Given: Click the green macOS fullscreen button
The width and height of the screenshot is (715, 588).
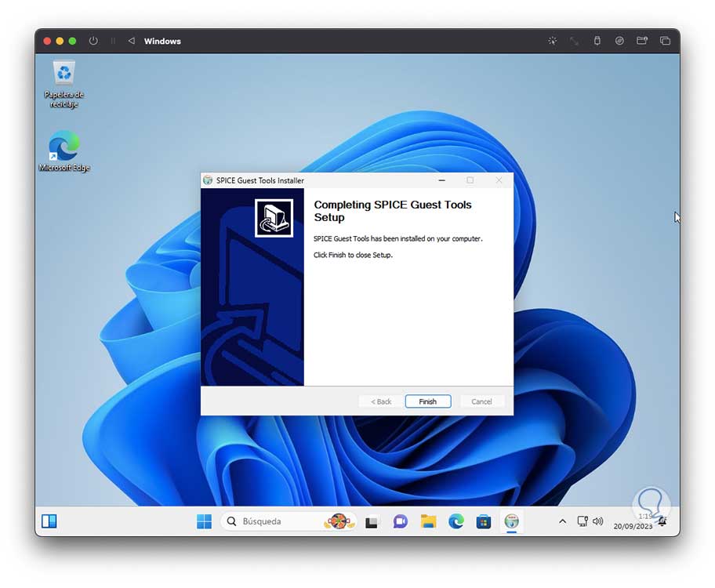Looking at the screenshot, I should [72, 41].
